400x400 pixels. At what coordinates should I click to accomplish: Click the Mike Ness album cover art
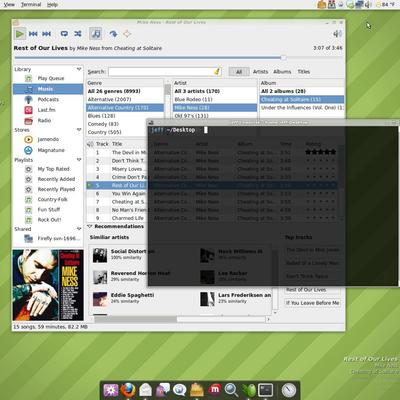pos(48,285)
